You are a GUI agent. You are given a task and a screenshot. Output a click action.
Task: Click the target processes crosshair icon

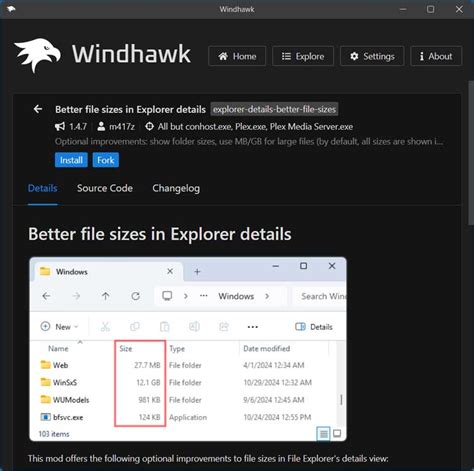point(149,127)
